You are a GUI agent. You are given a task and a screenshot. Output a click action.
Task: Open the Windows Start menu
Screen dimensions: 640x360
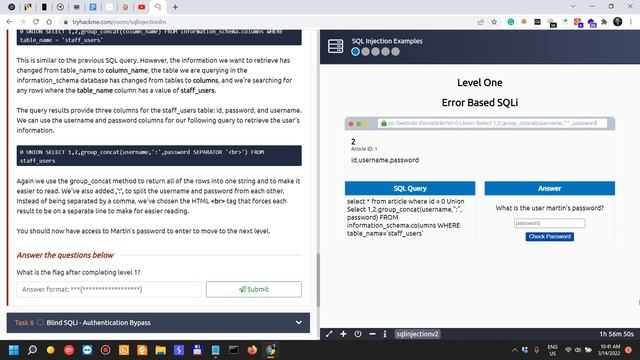point(14,350)
